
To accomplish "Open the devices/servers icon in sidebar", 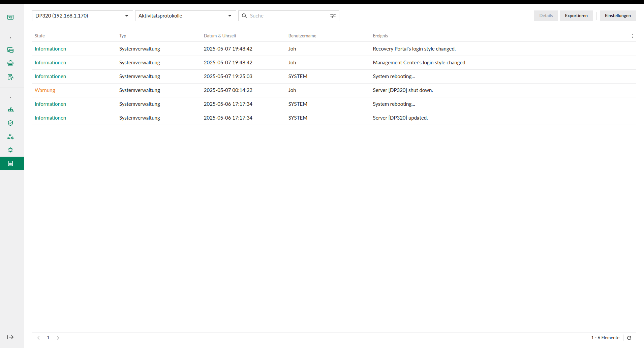I will 10,50.
